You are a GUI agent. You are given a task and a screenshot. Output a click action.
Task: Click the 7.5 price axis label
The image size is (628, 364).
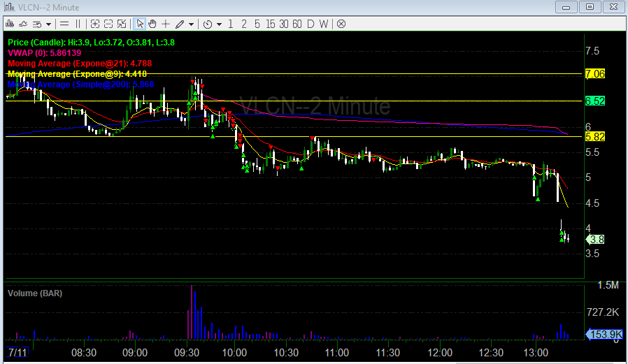coord(592,51)
